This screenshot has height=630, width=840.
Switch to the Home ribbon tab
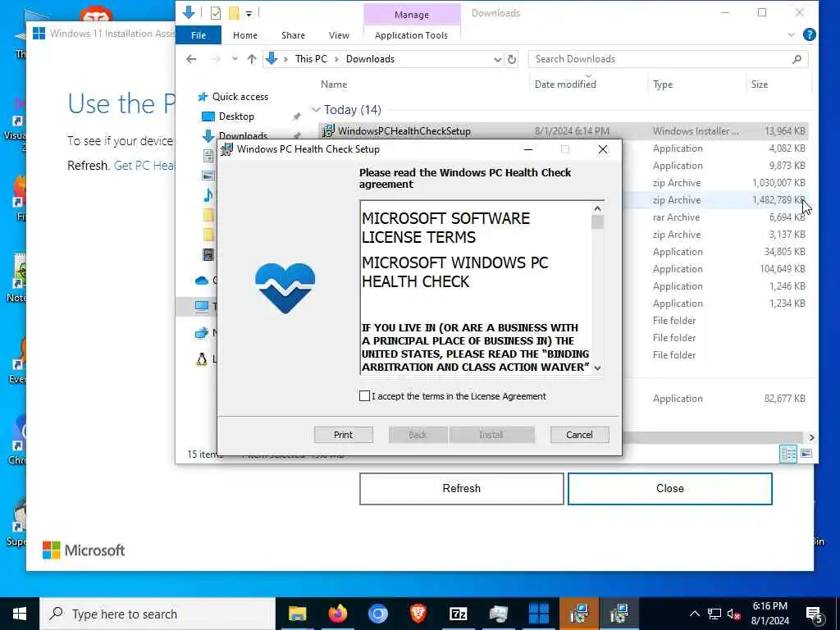click(244, 35)
